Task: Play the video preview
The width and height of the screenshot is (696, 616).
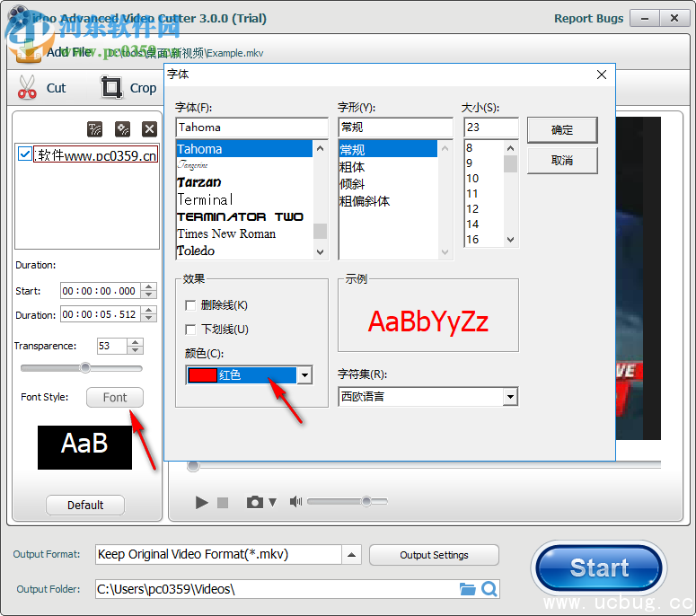Action: [x=201, y=502]
